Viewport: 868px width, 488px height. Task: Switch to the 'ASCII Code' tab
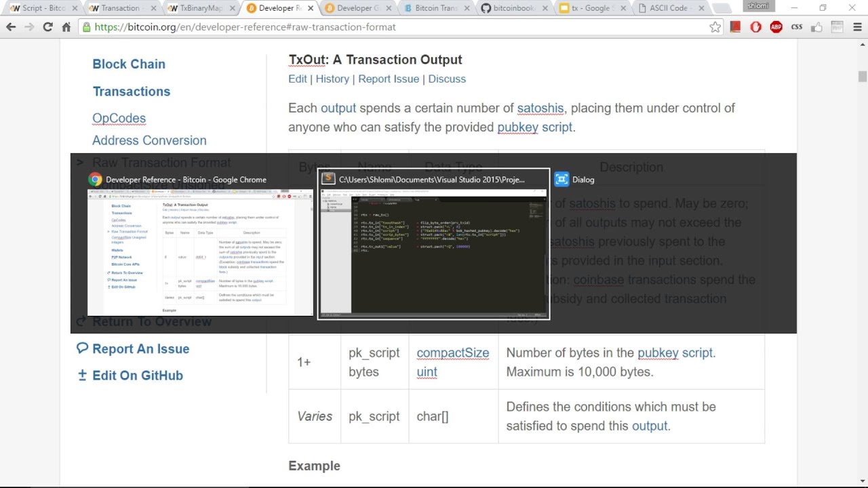[x=670, y=8]
